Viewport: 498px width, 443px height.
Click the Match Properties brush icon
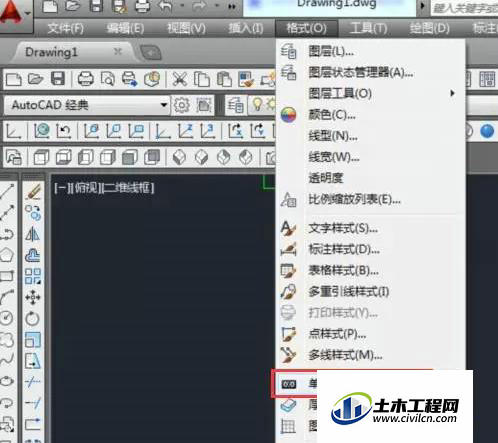coord(246,79)
